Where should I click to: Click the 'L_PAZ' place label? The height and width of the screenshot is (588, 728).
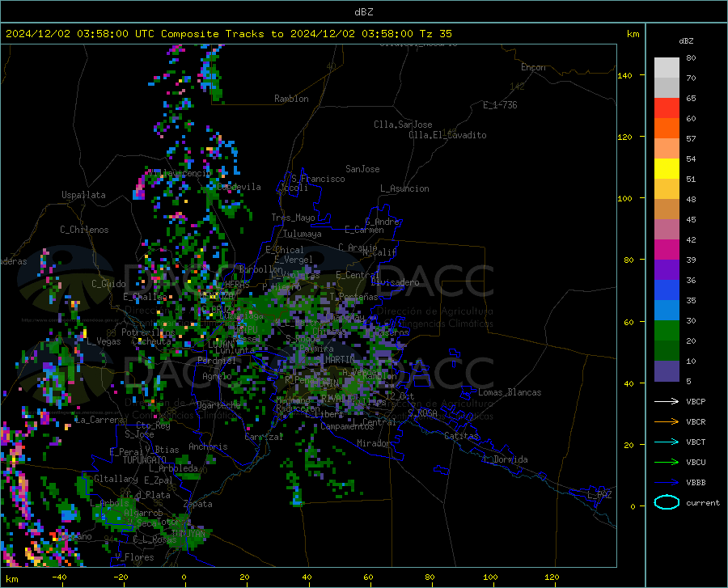tap(599, 495)
